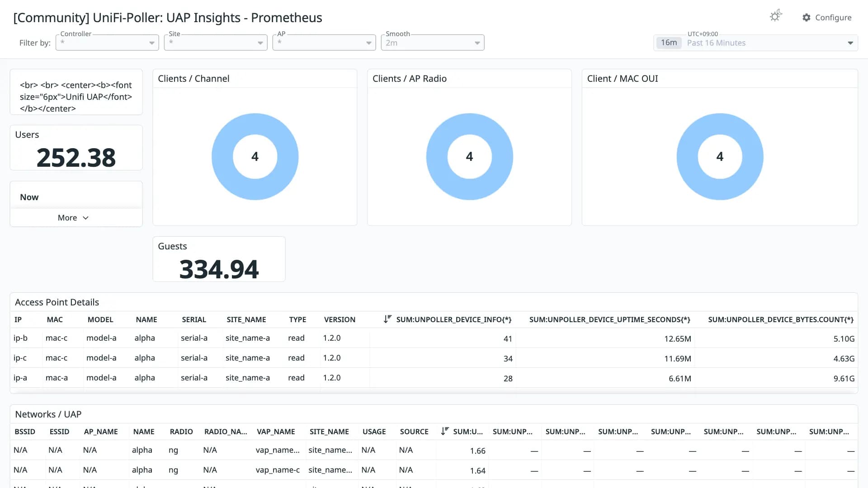The height and width of the screenshot is (488, 868).
Task: Click the Client / MAC OUI donut chart
Action: point(720,156)
